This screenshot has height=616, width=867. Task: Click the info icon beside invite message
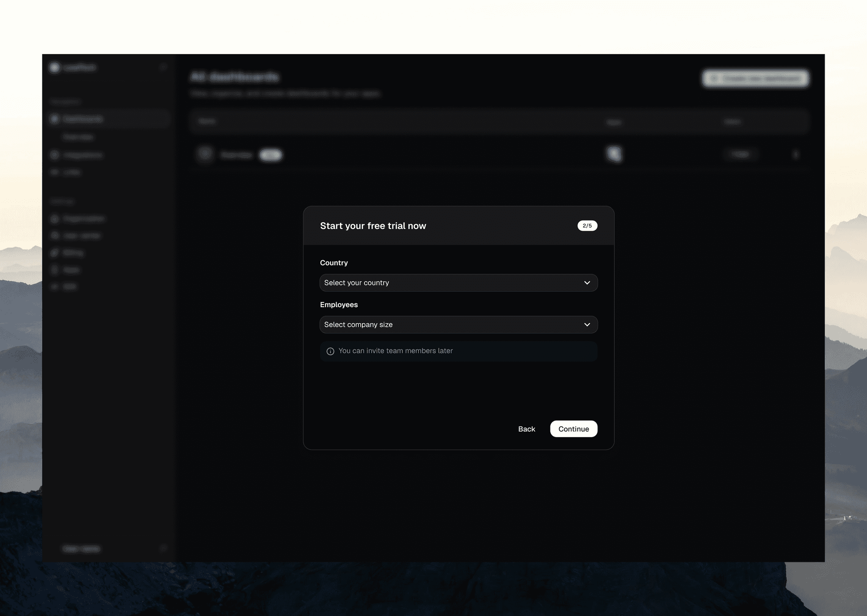[x=330, y=351]
